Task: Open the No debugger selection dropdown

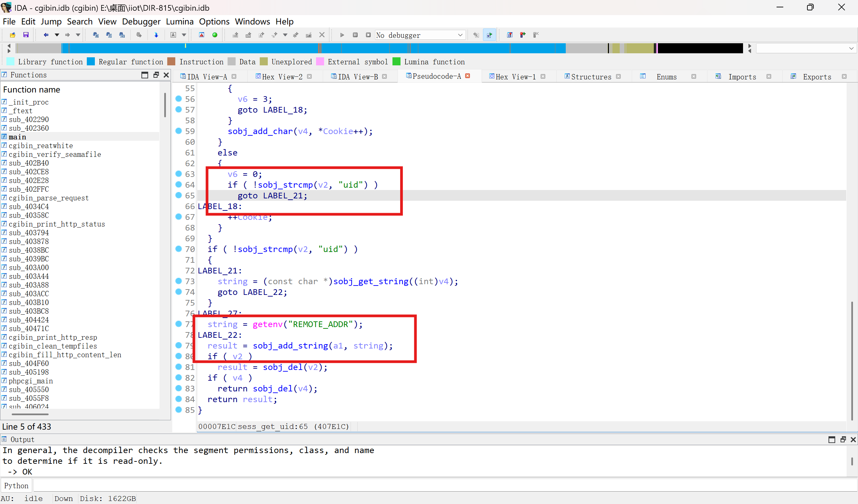Action: point(420,35)
